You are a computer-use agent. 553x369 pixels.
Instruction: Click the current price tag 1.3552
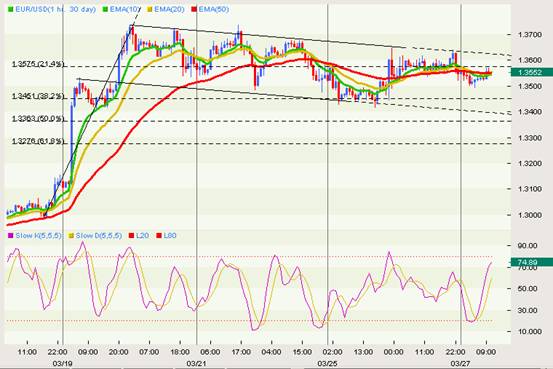pyautogui.click(x=531, y=72)
